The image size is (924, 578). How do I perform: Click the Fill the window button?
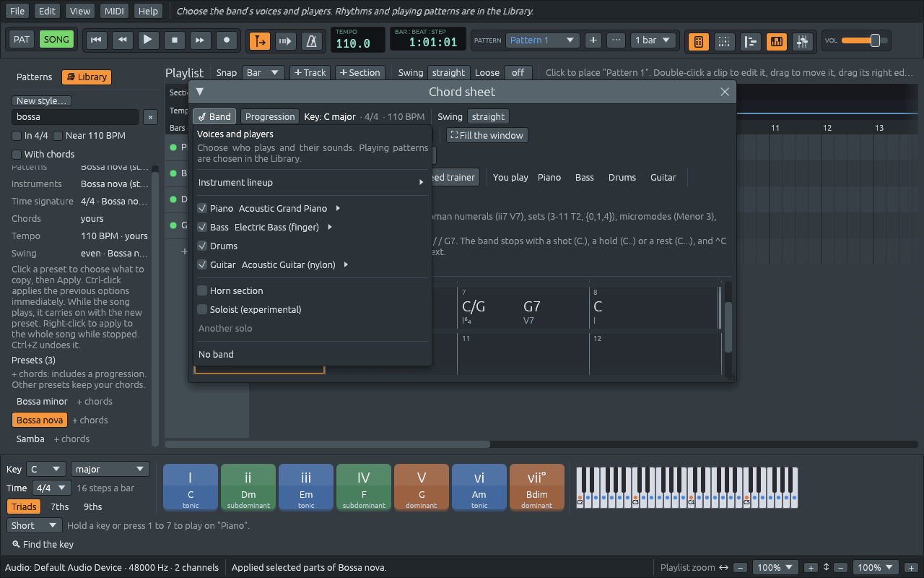(487, 135)
